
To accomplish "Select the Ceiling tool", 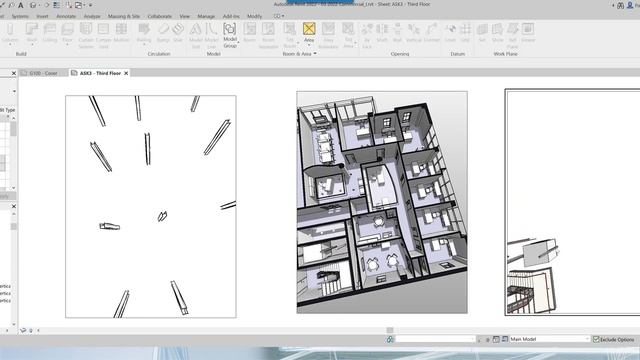I will [x=50, y=33].
